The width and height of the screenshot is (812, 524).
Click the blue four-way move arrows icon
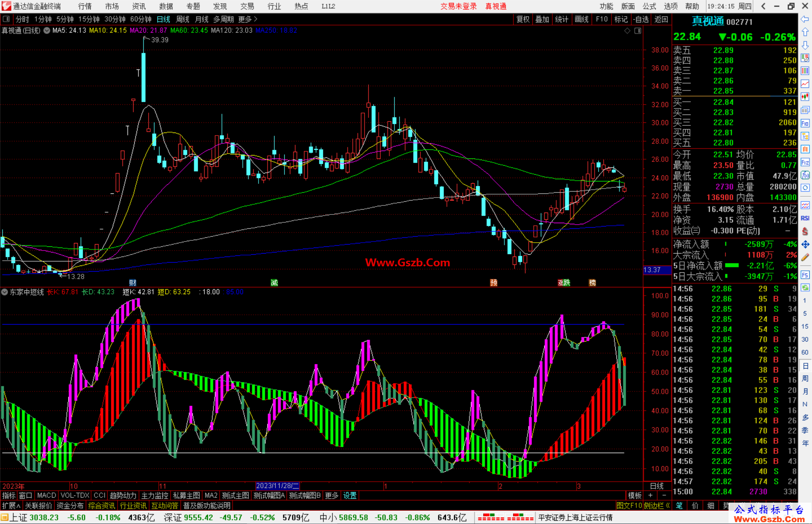[x=805, y=245]
